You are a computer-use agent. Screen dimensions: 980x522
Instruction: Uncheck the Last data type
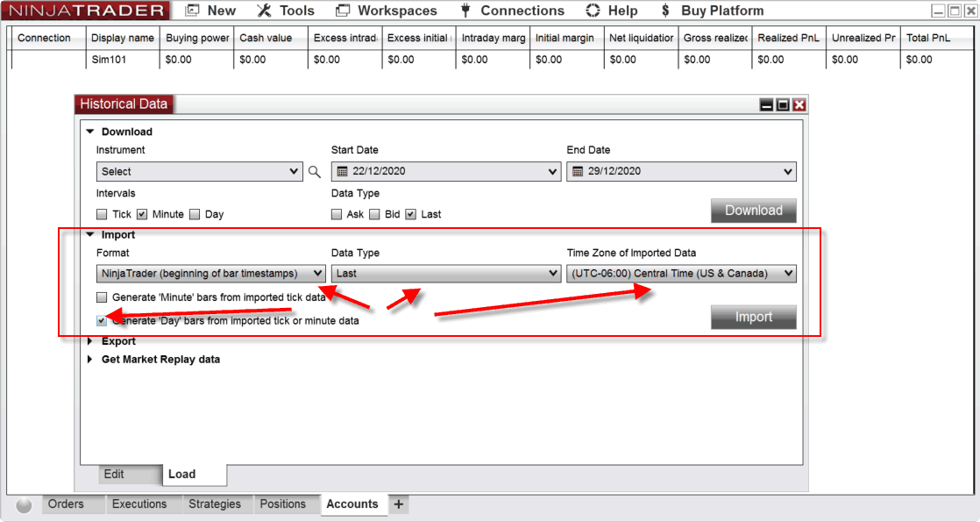[410, 215]
